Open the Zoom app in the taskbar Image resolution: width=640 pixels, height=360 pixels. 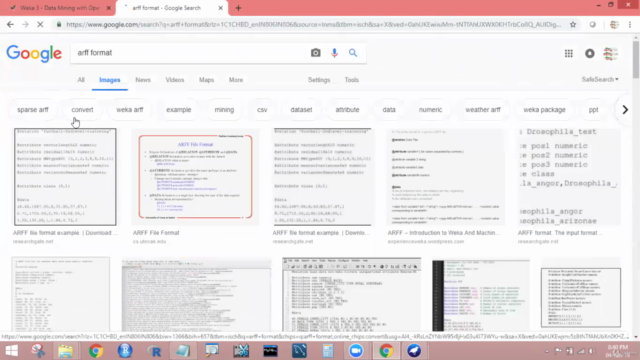pyautogui.click(x=356, y=351)
